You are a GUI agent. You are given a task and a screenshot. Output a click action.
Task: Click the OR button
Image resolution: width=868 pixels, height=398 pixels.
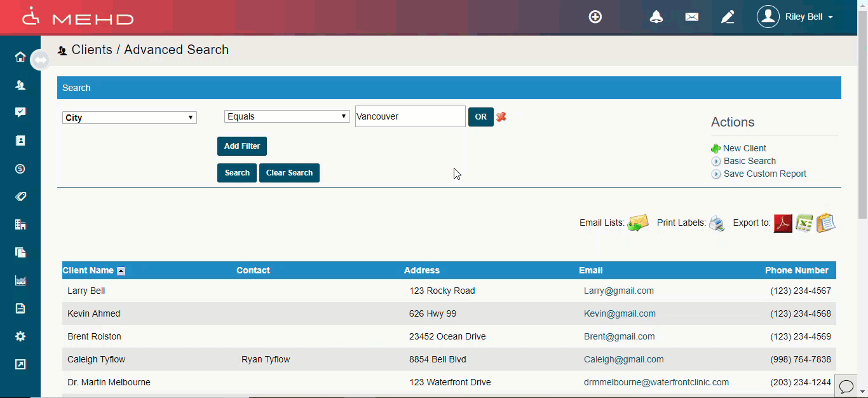481,117
